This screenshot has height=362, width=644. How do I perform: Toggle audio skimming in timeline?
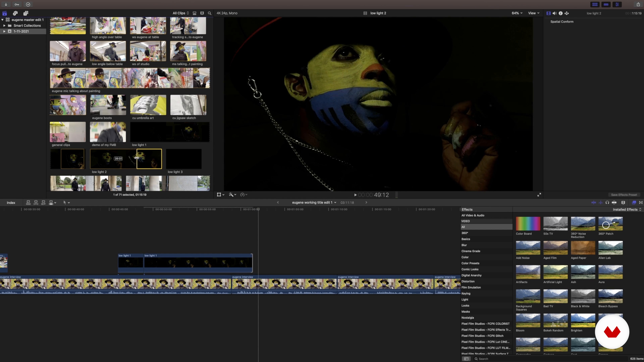point(601,203)
